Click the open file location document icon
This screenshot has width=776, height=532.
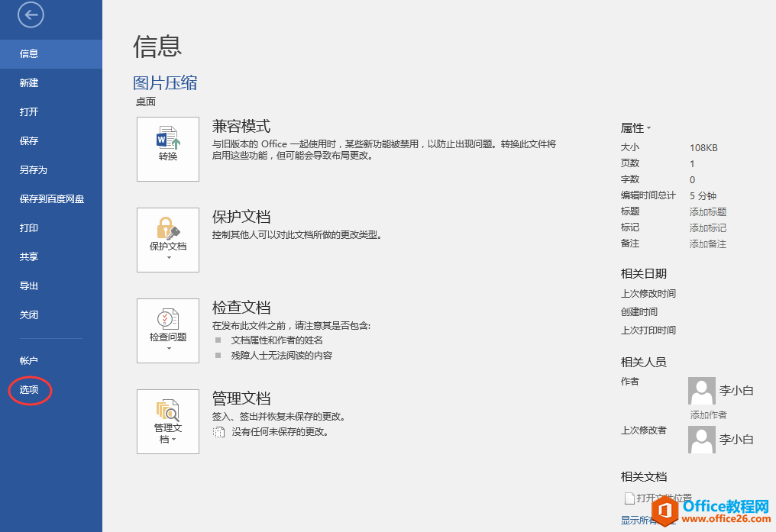tap(630, 498)
